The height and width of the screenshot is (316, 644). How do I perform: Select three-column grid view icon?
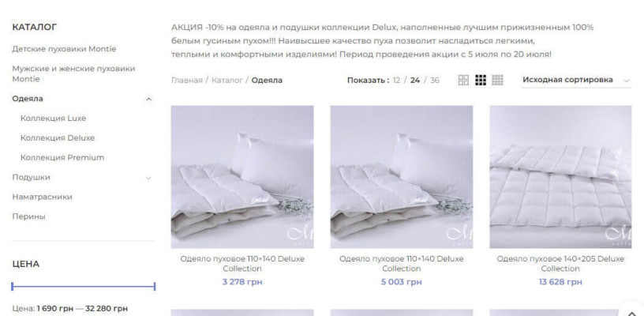481,80
